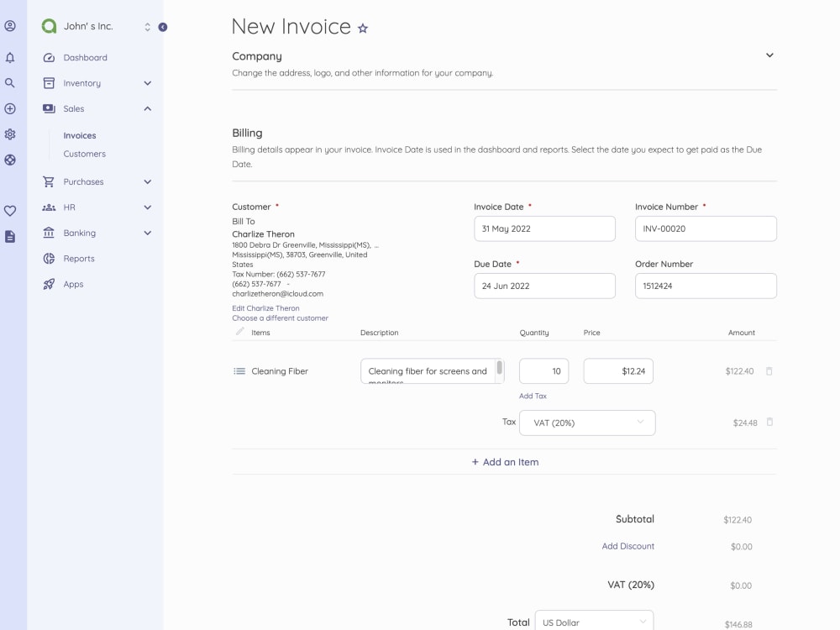Click the pencil edit icon beside Items

240,332
